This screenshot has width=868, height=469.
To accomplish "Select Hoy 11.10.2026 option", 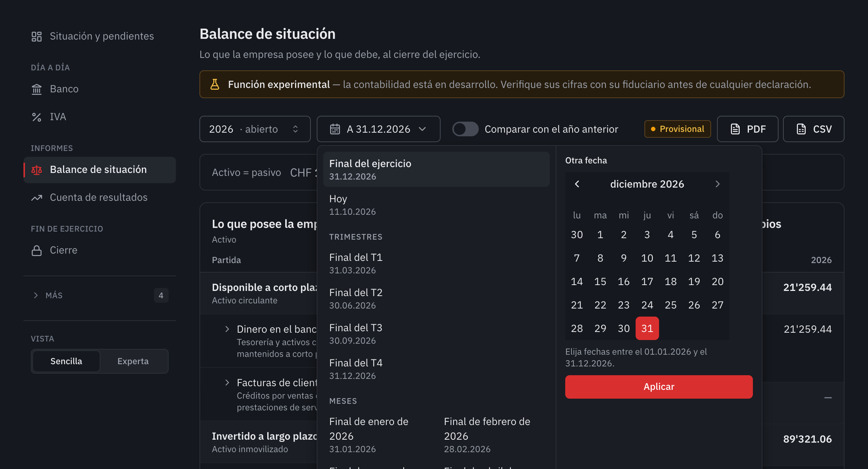I will point(436,204).
